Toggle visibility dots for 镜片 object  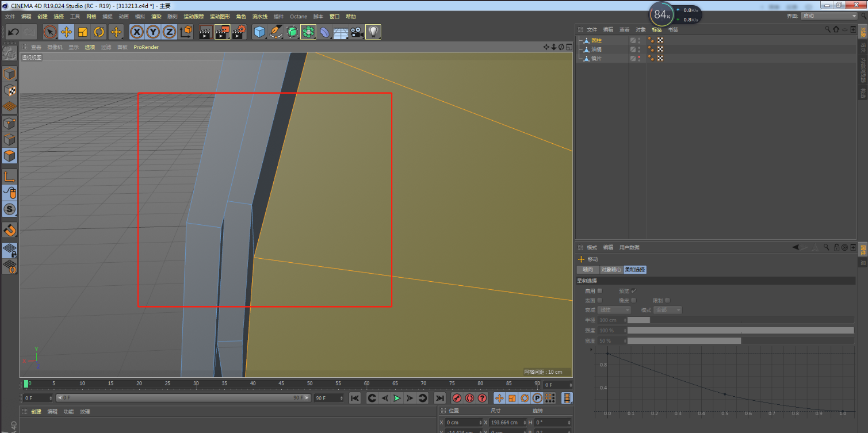639,59
